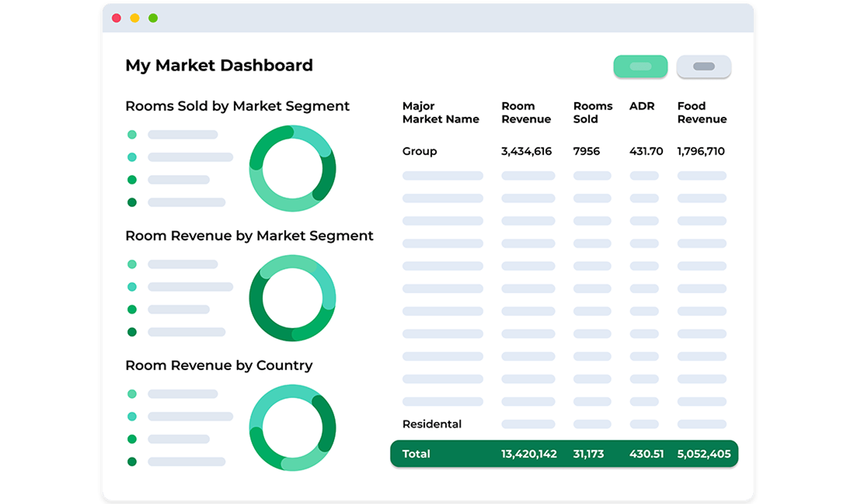
Task: Click first legend dot under Rooms Sold by Market Segment
Action: click(132, 134)
